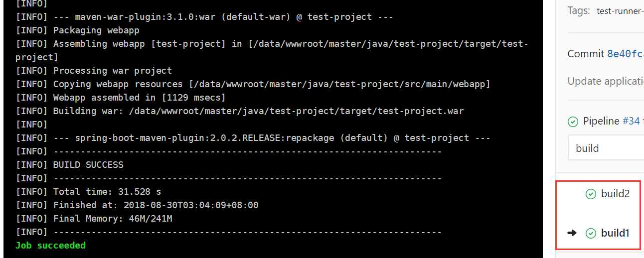This screenshot has width=644, height=258.
Task: Click the BUILD SUCCESS log line
Action: 69,164
